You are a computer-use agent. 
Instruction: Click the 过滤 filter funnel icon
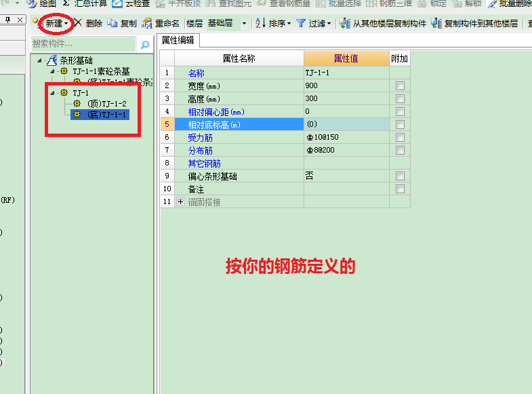click(301, 24)
